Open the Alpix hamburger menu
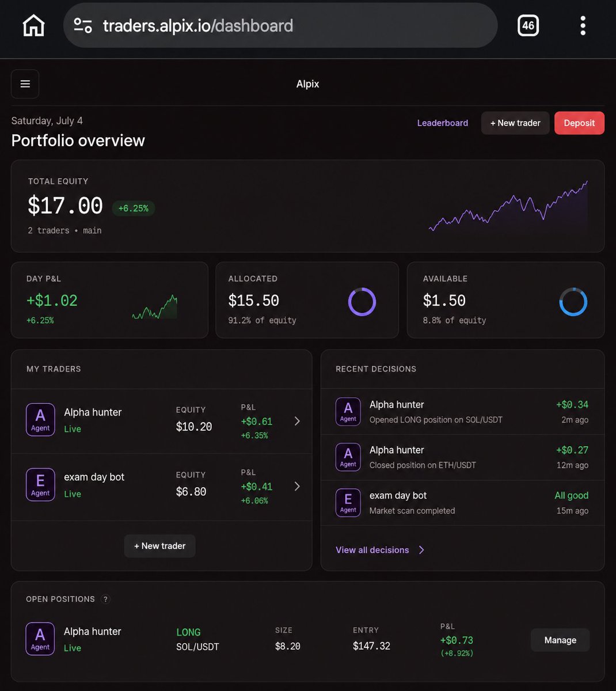 pos(25,84)
